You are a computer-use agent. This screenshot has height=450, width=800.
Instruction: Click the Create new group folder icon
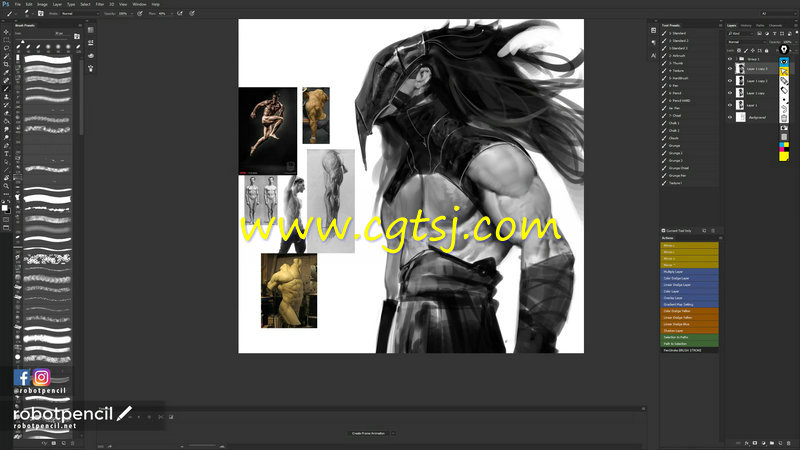(771, 443)
